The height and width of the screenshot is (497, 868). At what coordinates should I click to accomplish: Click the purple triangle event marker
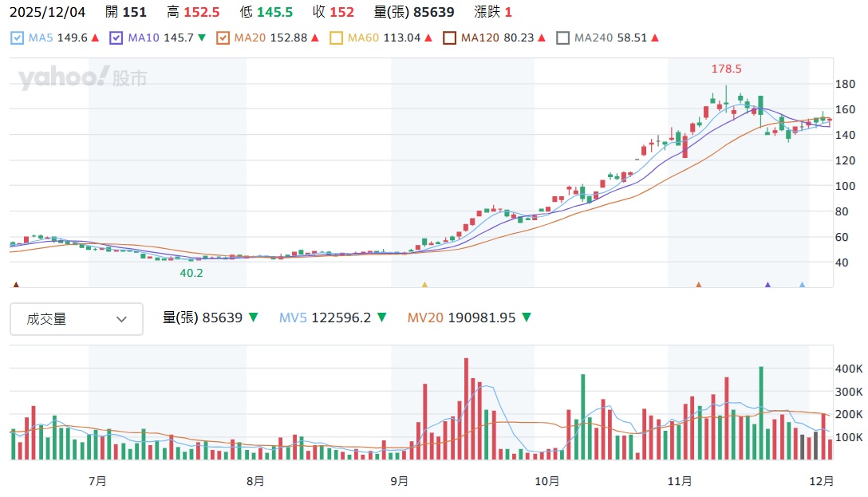point(767,284)
